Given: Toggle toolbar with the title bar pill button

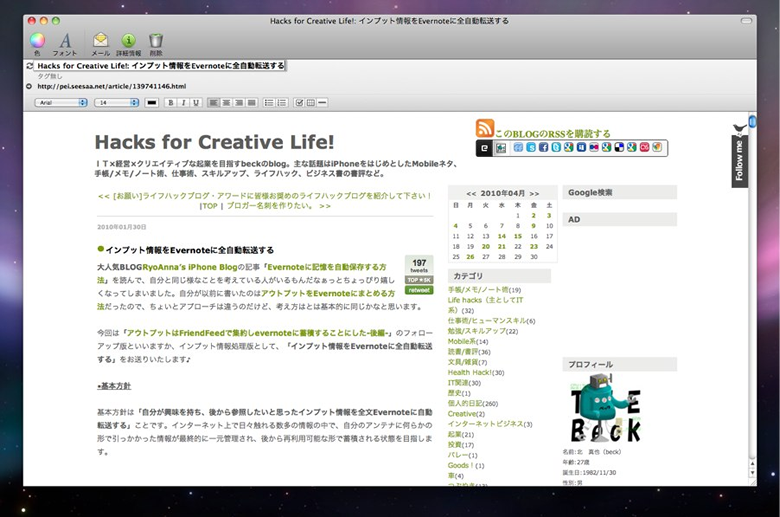Looking at the screenshot, I should click(746, 20).
